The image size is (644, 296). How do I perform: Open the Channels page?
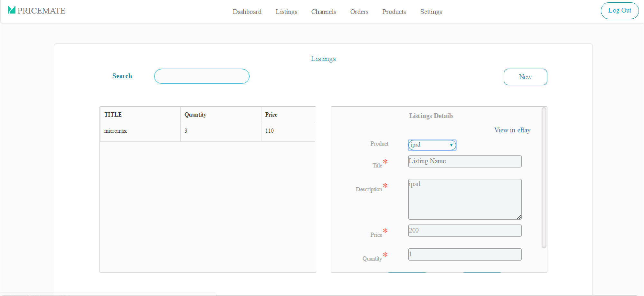click(x=323, y=12)
